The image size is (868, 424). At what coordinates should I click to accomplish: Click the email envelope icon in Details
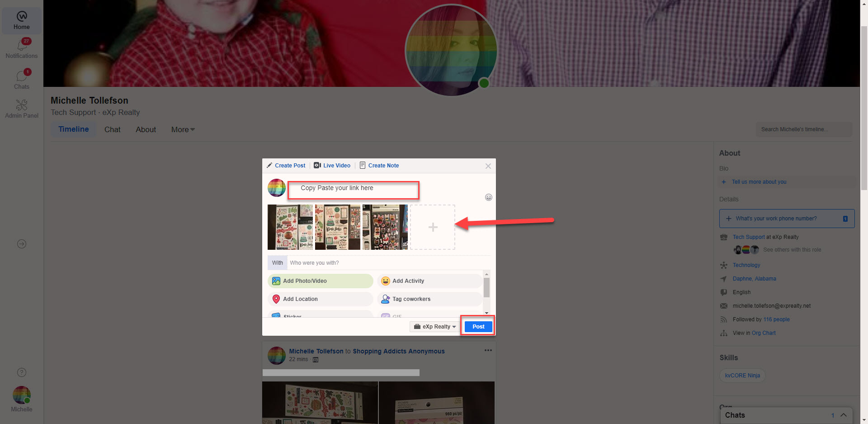724,306
